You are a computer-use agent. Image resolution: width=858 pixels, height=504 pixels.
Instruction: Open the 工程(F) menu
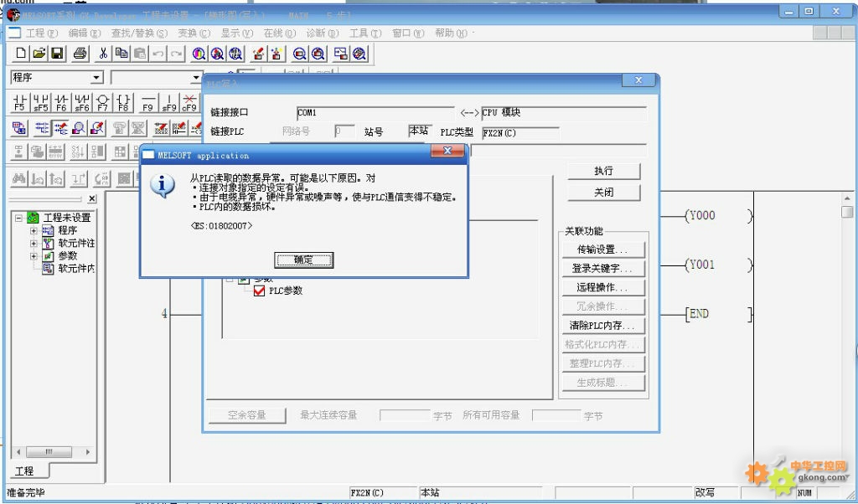click(x=42, y=33)
